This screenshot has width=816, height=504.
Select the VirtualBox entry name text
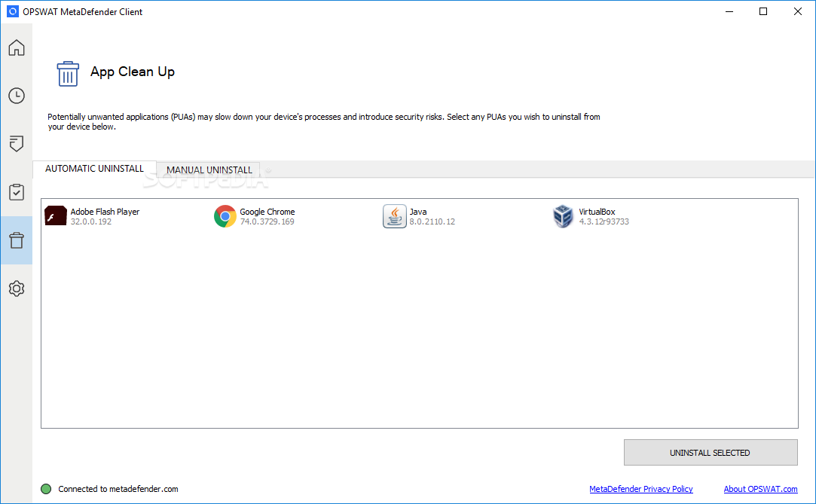[x=597, y=212]
